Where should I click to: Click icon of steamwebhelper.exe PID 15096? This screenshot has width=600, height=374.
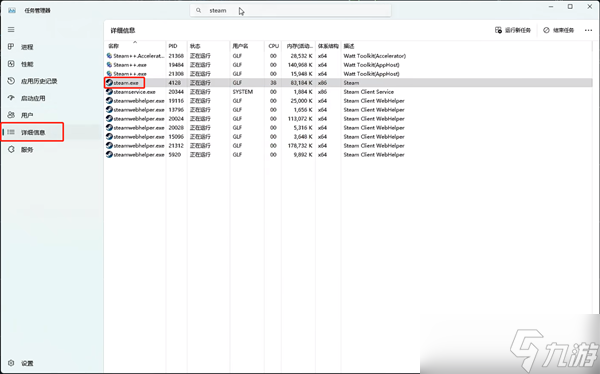[x=109, y=137]
